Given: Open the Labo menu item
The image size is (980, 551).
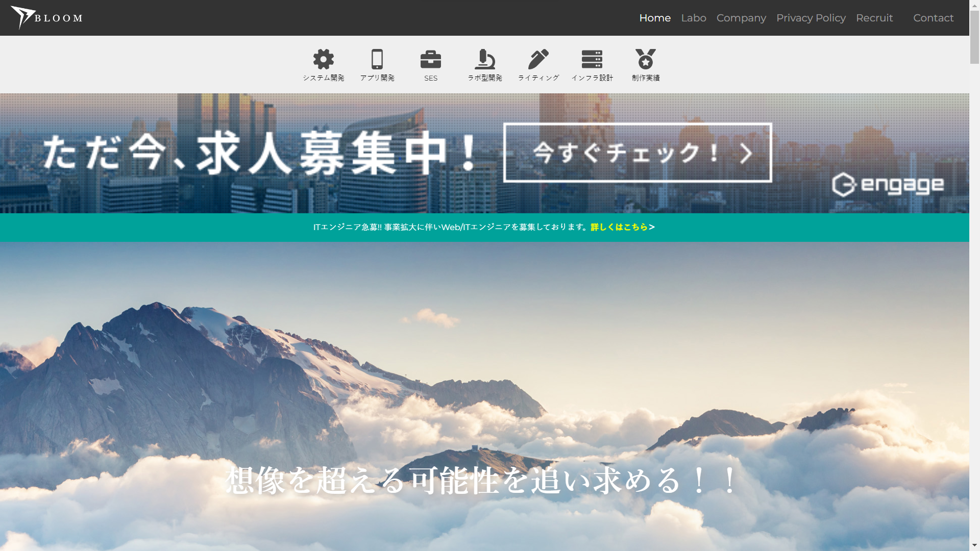Looking at the screenshot, I should (693, 18).
